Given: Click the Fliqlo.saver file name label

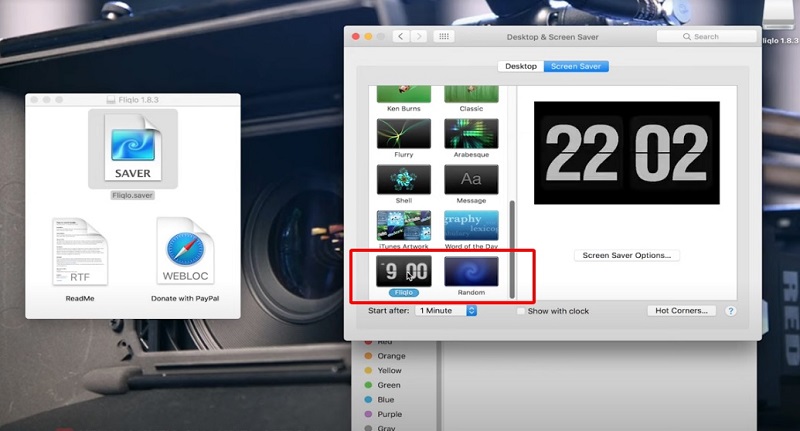Looking at the screenshot, I should pos(133,195).
